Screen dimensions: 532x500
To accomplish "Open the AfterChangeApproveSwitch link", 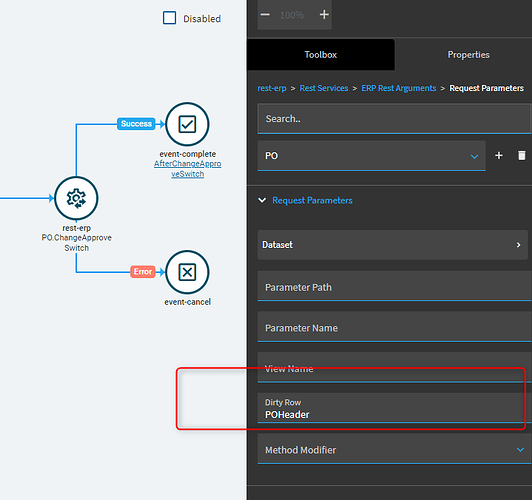I will (188, 169).
